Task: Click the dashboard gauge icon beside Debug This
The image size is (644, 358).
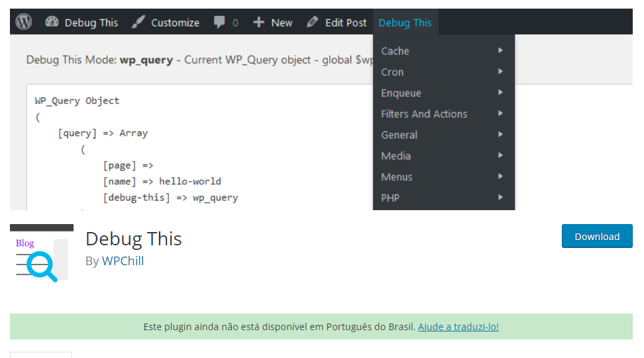Action: pyautogui.click(x=52, y=21)
